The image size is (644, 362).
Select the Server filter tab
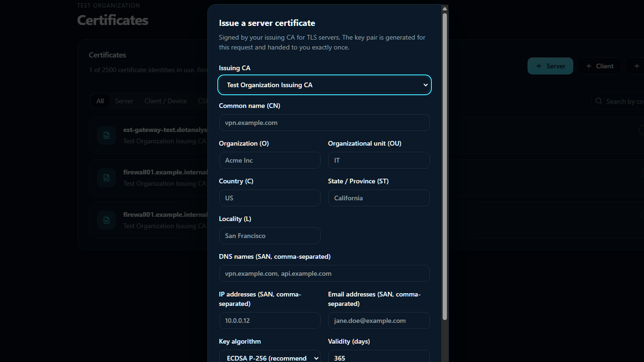point(124,101)
